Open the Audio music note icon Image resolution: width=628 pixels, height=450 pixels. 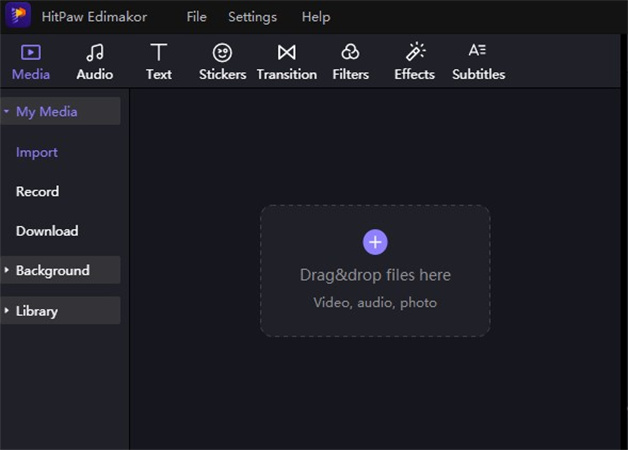pyautogui.click(x=95, y=53)
